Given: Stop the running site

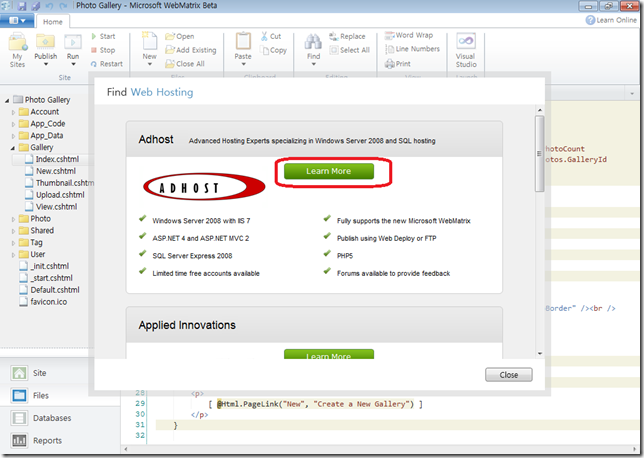Looking at the screenshot, I should click(x=103, y=50).
